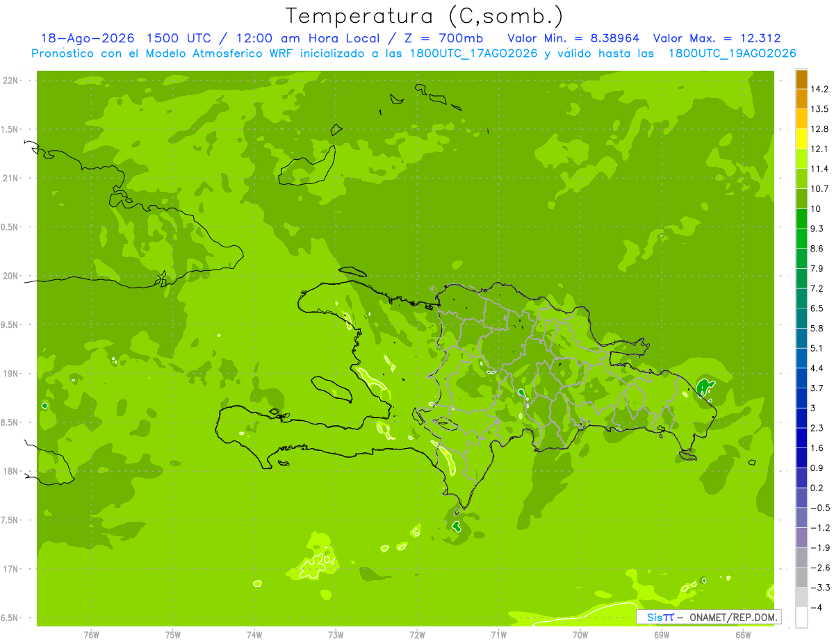Image resolution: width=834 pixels, height=644 pixels.
Task: Pick the colorbar swatch between 8.6 and 7.9
Action: pos(801,258)
